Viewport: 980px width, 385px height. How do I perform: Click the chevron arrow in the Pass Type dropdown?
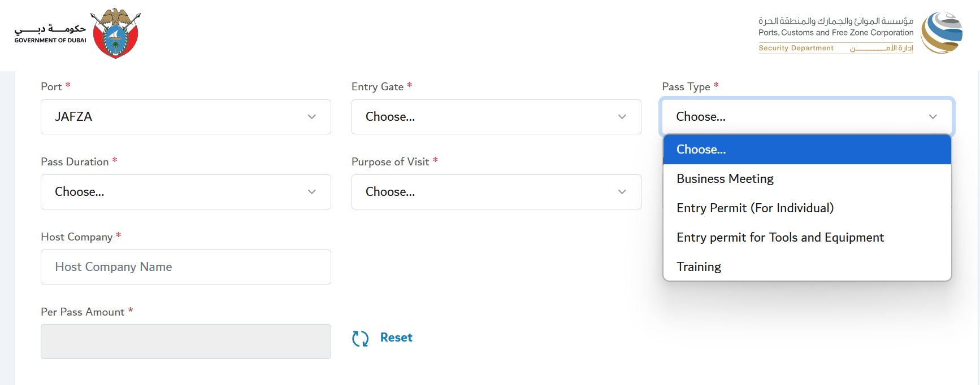point(933,117)
